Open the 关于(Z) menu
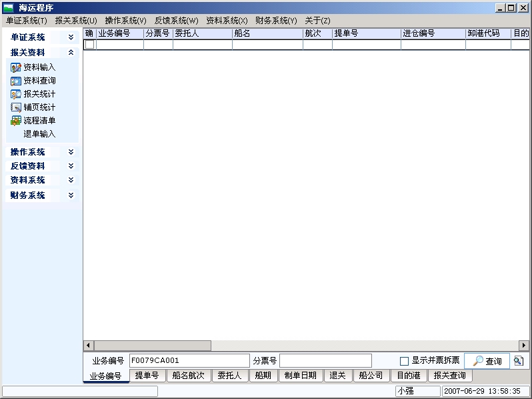The height and width of the screenshot is (399, 532). [317, 21]
